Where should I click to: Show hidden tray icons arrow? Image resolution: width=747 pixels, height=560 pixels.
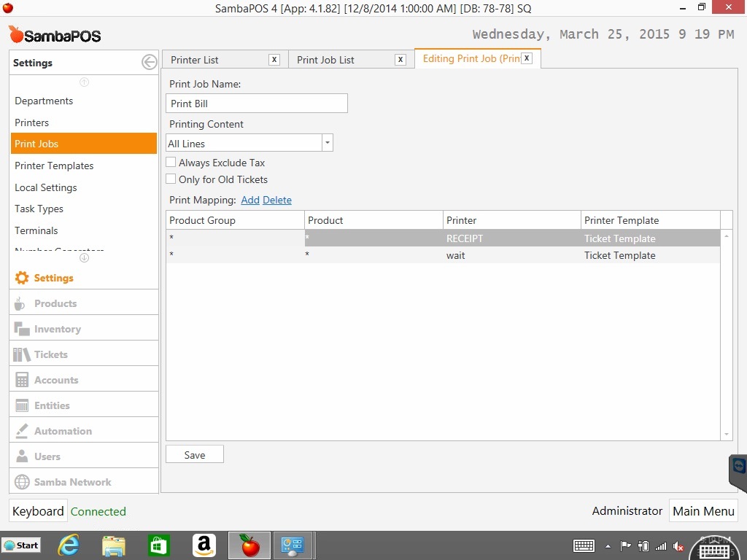(608, 546)
